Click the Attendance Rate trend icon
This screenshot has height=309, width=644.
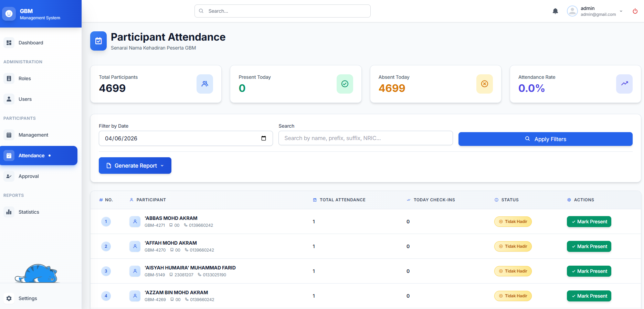coord(624,84)
